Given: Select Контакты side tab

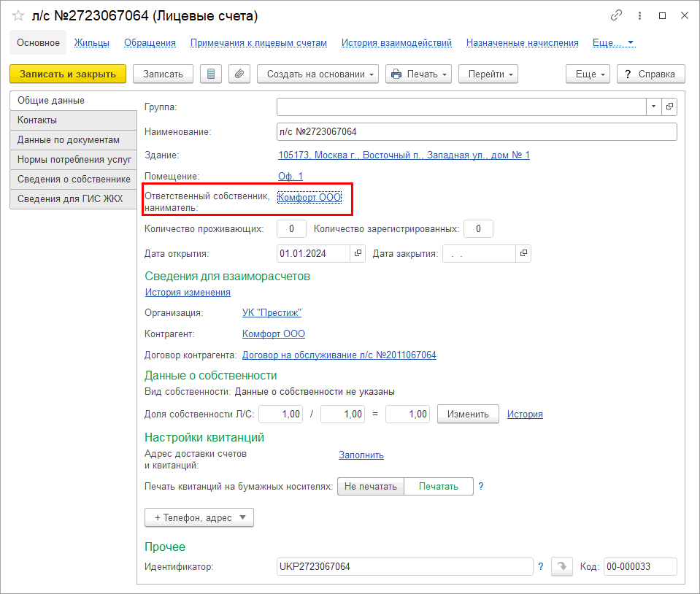Looking at the screenshot, I should pyautogui.click(x=73, y=120).
